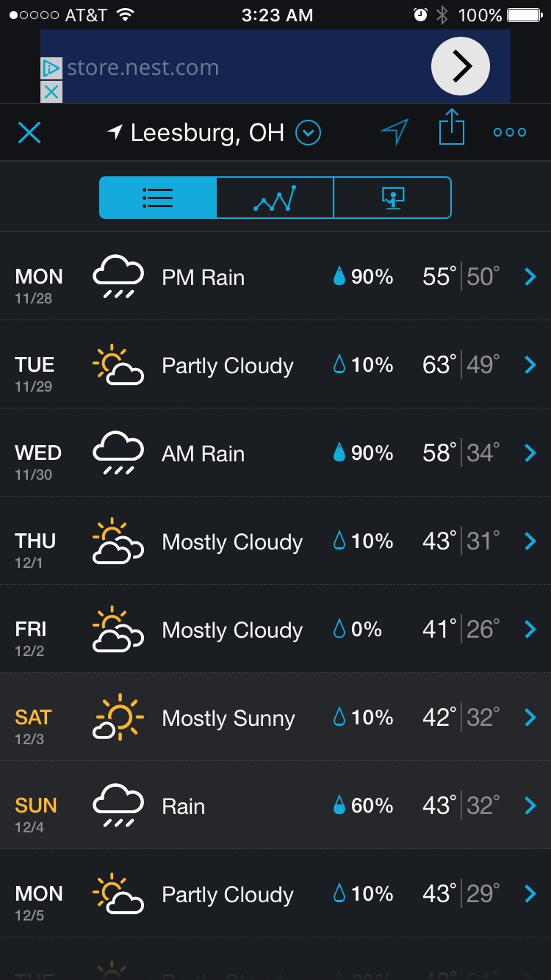Expand Friday 12/2 details chevron
Viewport: 551px width, 980px height.
tap(530, 630)
